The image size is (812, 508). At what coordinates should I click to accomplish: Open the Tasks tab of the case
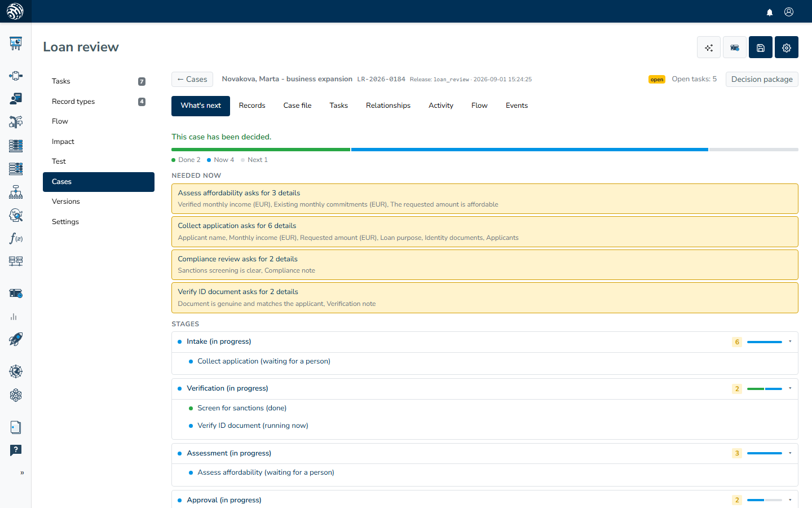[x=339, y=106]
